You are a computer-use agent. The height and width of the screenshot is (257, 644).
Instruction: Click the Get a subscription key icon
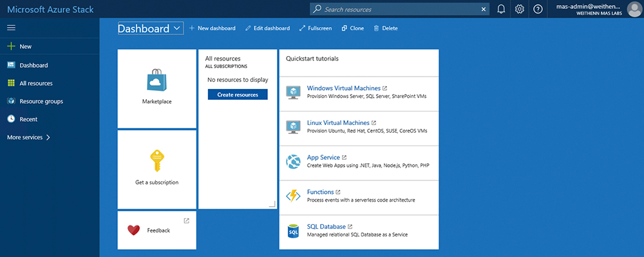click(157, 160)
